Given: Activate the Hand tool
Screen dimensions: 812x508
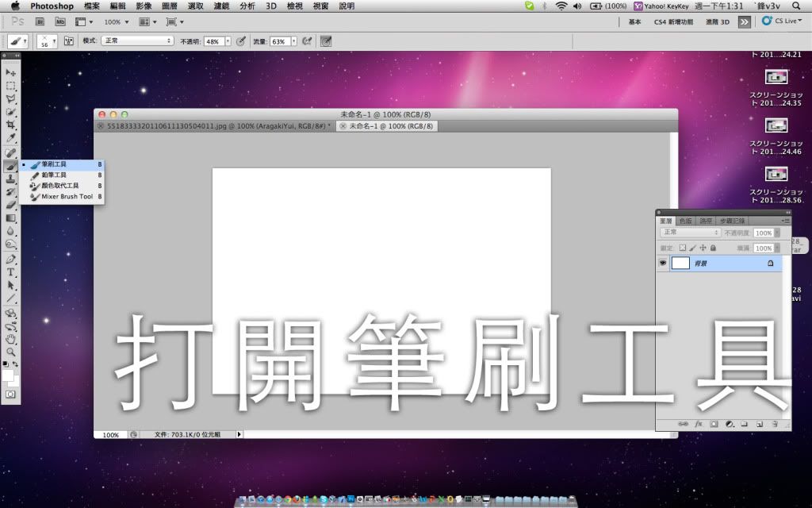Looking at the screenshot, I should point(11,339).
